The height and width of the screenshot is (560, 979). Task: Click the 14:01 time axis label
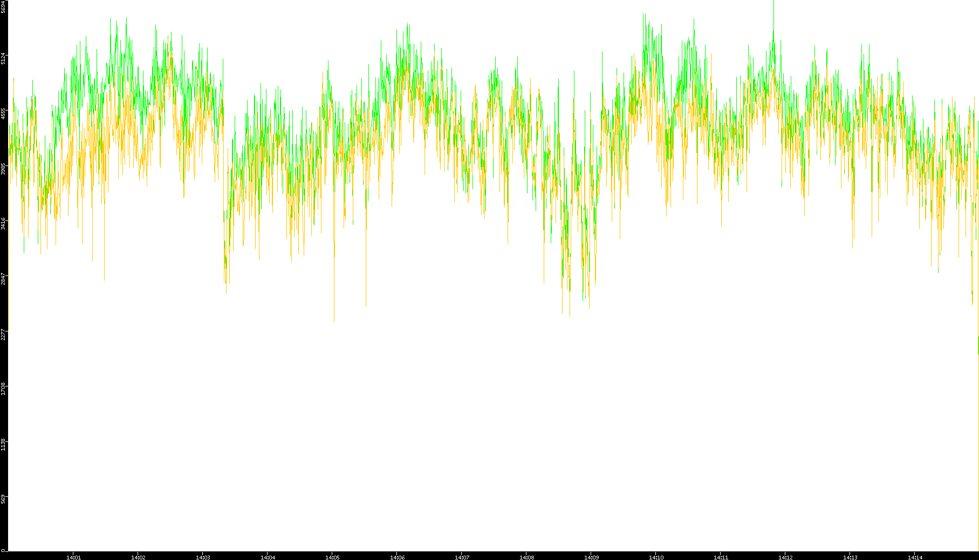pos(73,557)
